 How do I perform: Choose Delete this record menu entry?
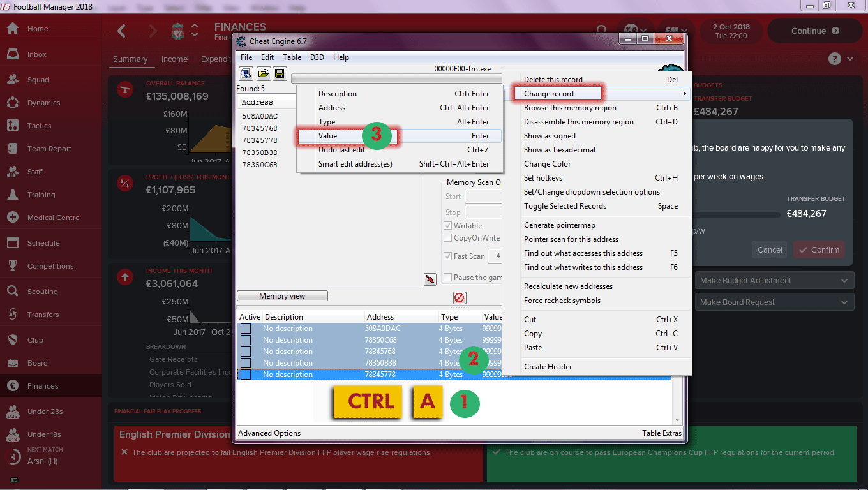click(x=597, y=80)
